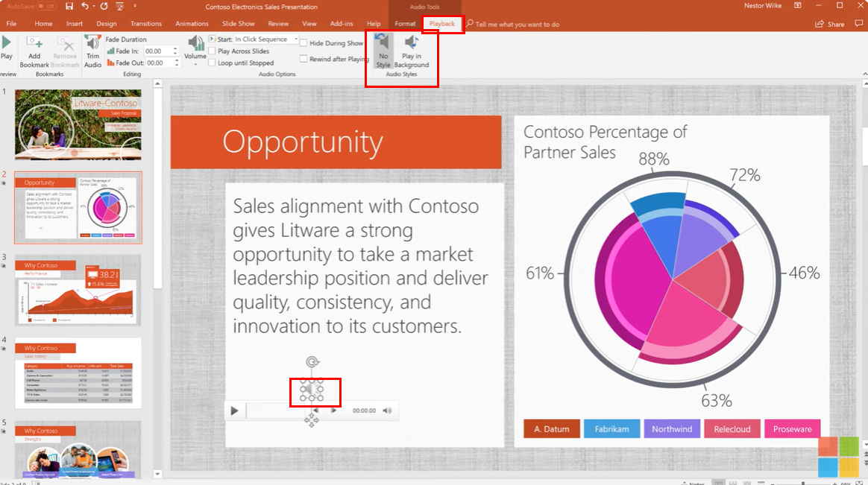
Task: Click the Redo/Repeat icon
Action: pyautogui.click(x=104, y=6)
